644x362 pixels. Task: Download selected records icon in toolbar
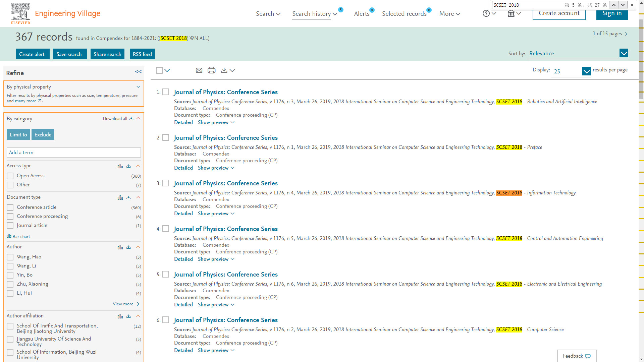pos(224,70)
